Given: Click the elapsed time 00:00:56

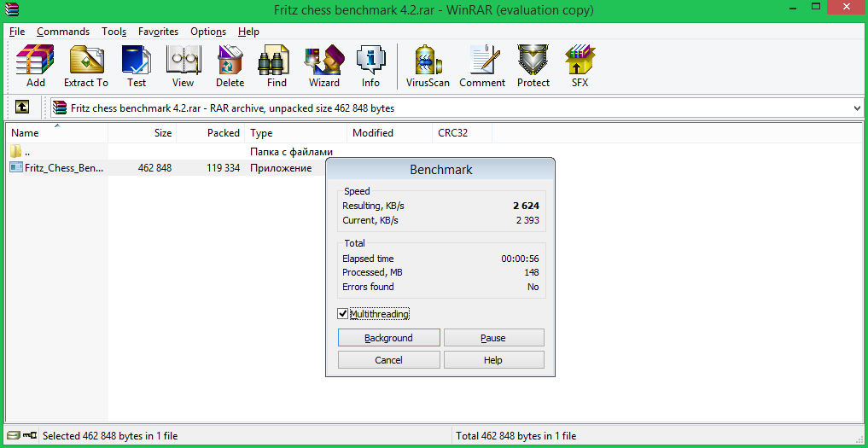Looking at the screenshot, I should tap(520, 259).
